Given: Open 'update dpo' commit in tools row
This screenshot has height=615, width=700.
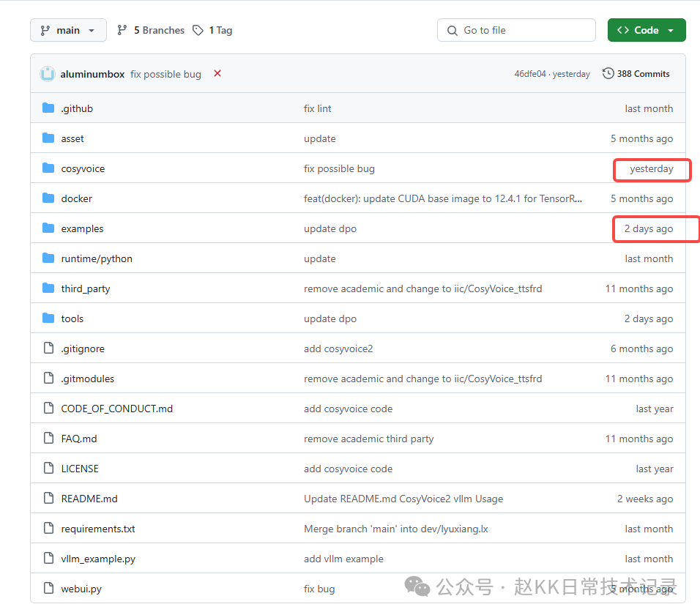Looking at the screenshot, I should 330,318.
